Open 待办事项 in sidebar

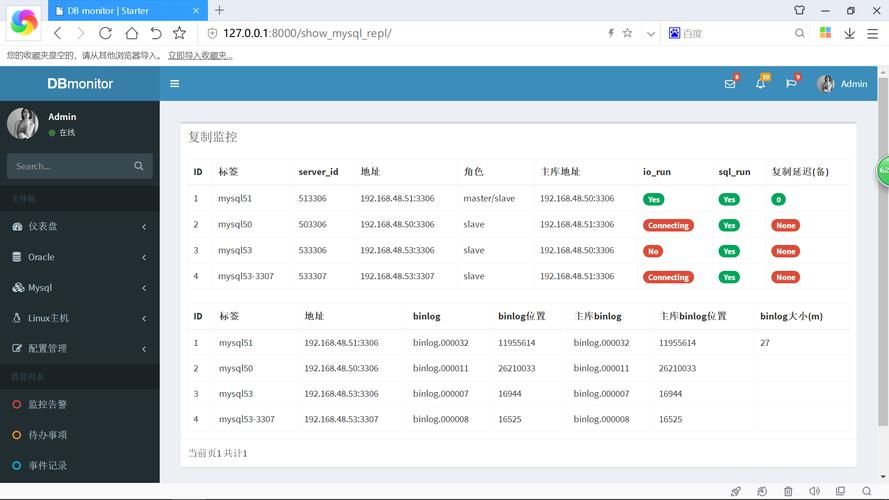point(79,435)
